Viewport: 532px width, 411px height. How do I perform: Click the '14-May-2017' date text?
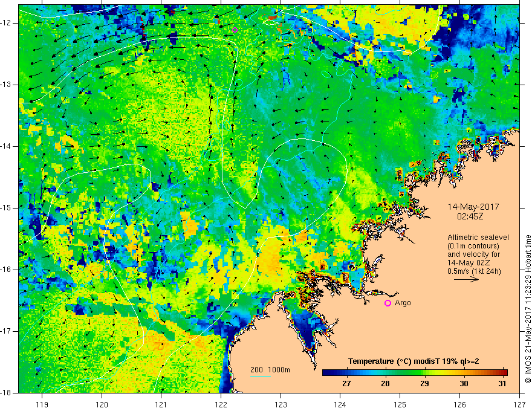473,207
